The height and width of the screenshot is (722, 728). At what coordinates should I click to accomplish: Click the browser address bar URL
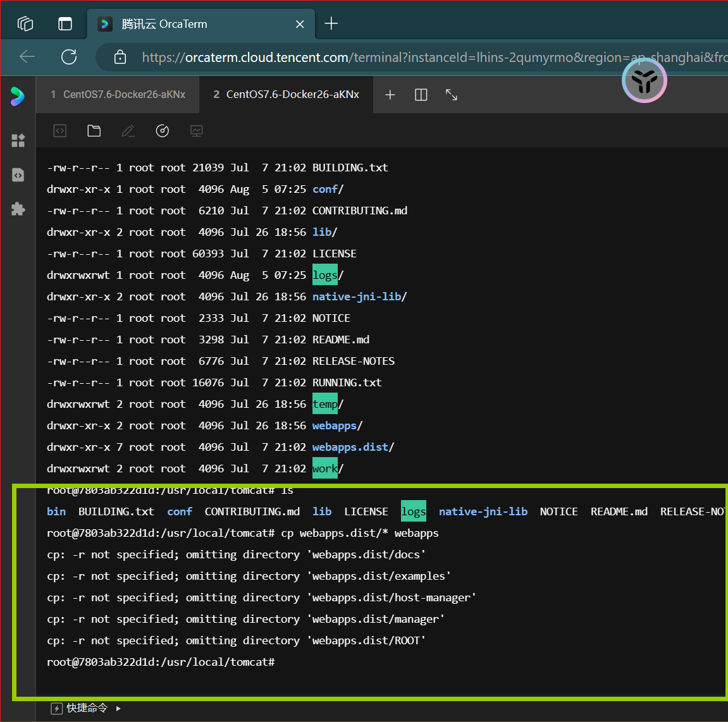(432, 58)
